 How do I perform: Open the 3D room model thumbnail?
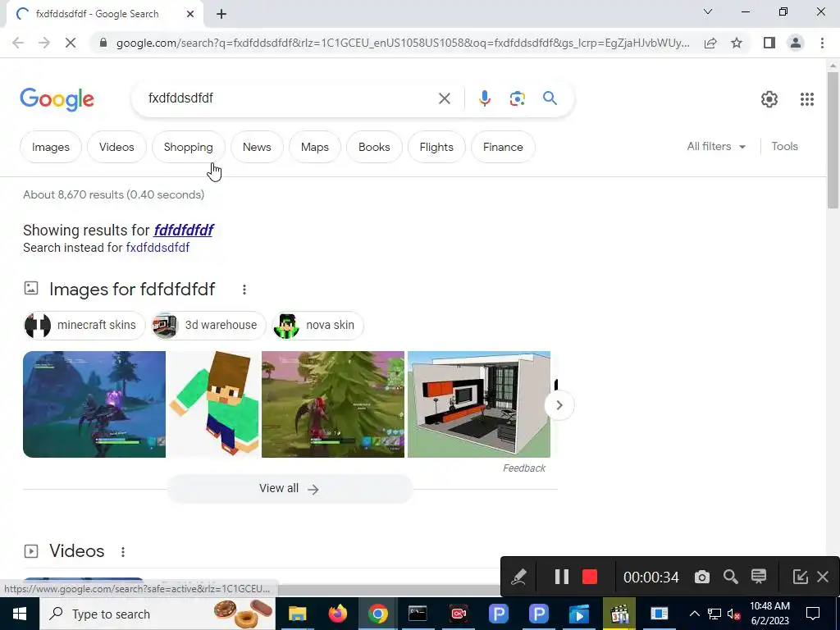[479, 404]
